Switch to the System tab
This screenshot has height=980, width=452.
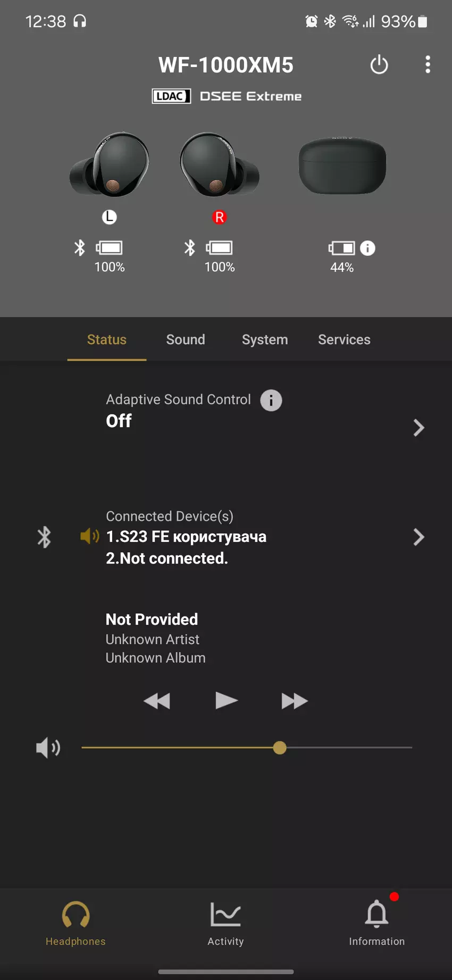click(265, 339)
